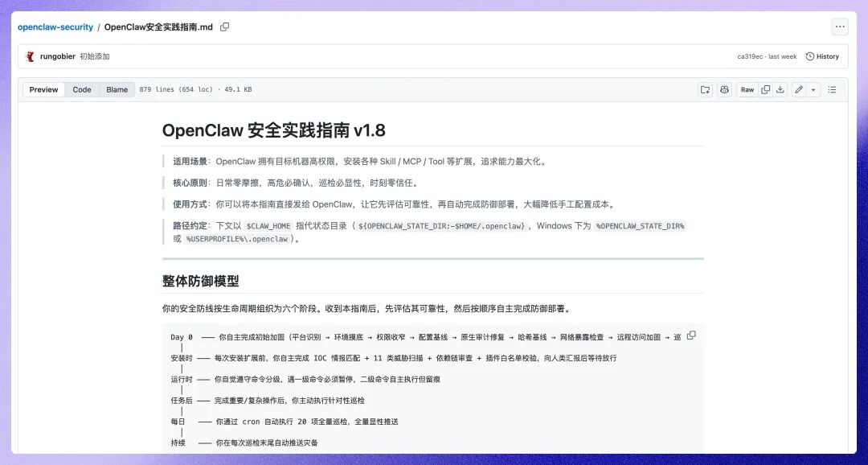Image resolution: width=868 pixels, height=465 pixels.
Task: Click heading 整体防御模型
Action: pos(200,281)
